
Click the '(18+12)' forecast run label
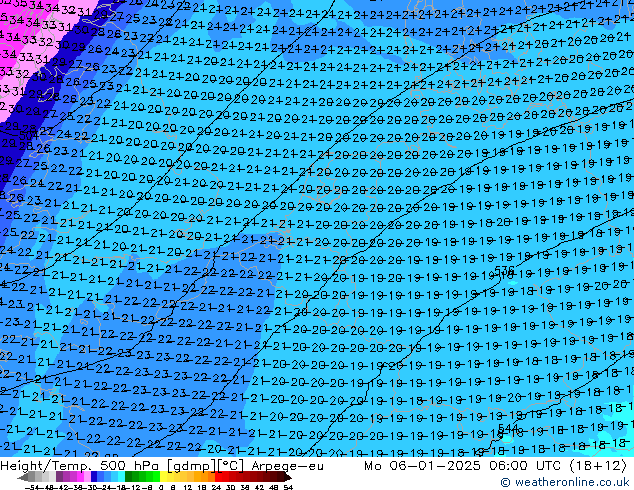(598, 466)
